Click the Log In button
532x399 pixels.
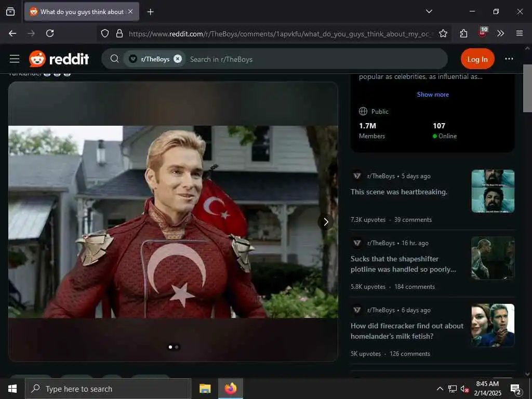[x=477, y=59]
